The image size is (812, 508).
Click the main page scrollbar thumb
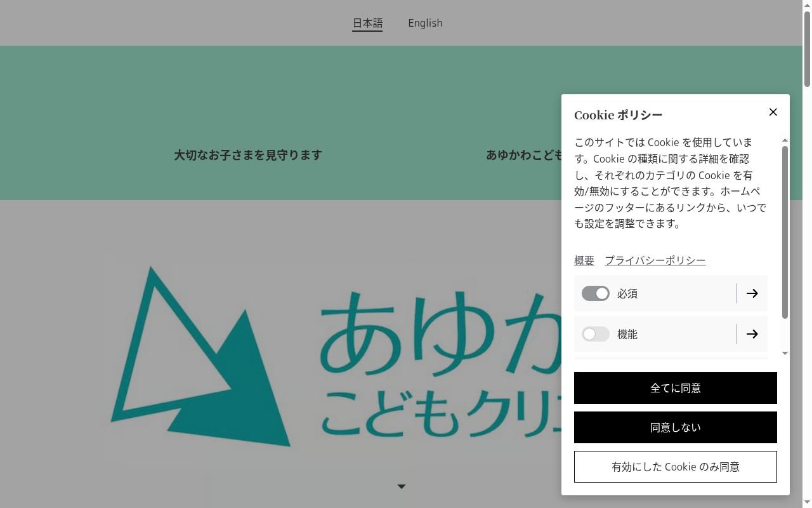807,49
